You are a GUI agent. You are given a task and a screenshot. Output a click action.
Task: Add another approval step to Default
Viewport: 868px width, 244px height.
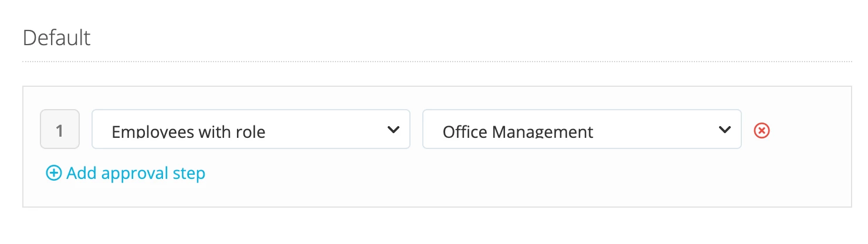coord(126,173)
